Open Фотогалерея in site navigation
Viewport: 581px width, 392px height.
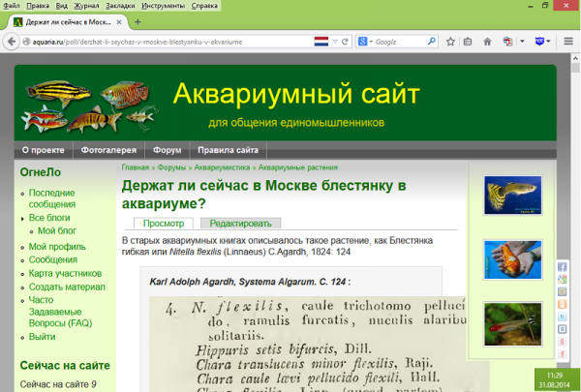pyautogui.click(x=108, y=150)
